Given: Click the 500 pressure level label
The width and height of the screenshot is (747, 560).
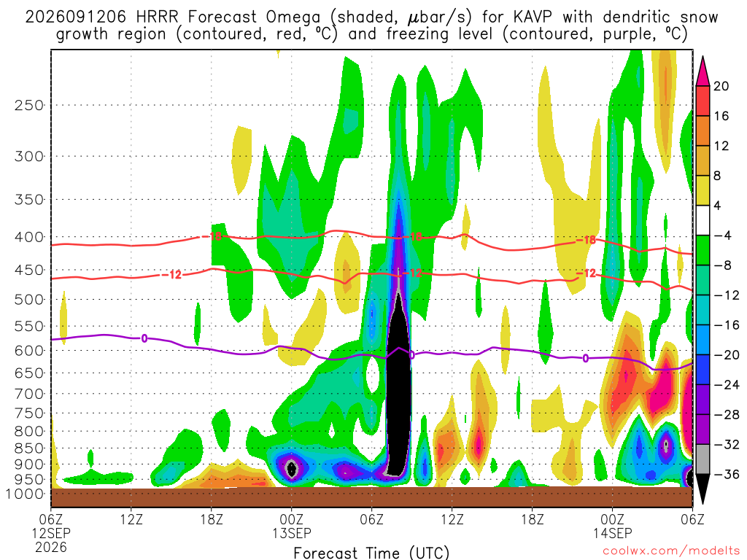Looking at the screenshot, I should coord(29,300).
